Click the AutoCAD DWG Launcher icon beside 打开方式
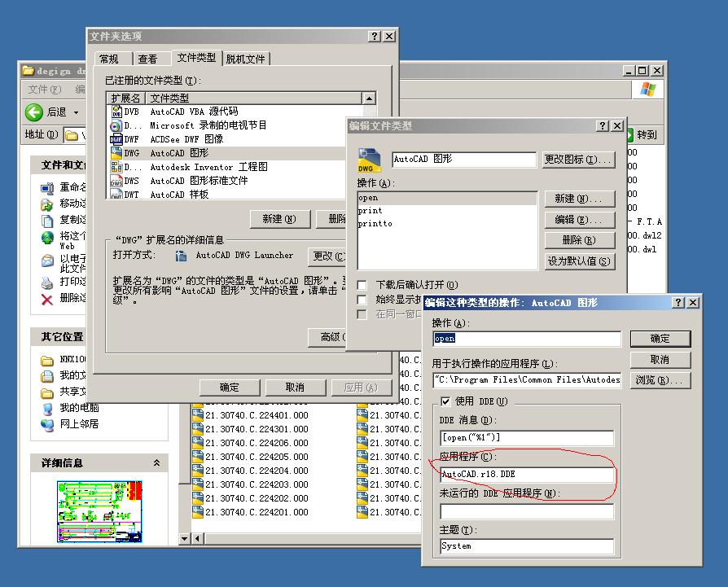 coord(181,255)
